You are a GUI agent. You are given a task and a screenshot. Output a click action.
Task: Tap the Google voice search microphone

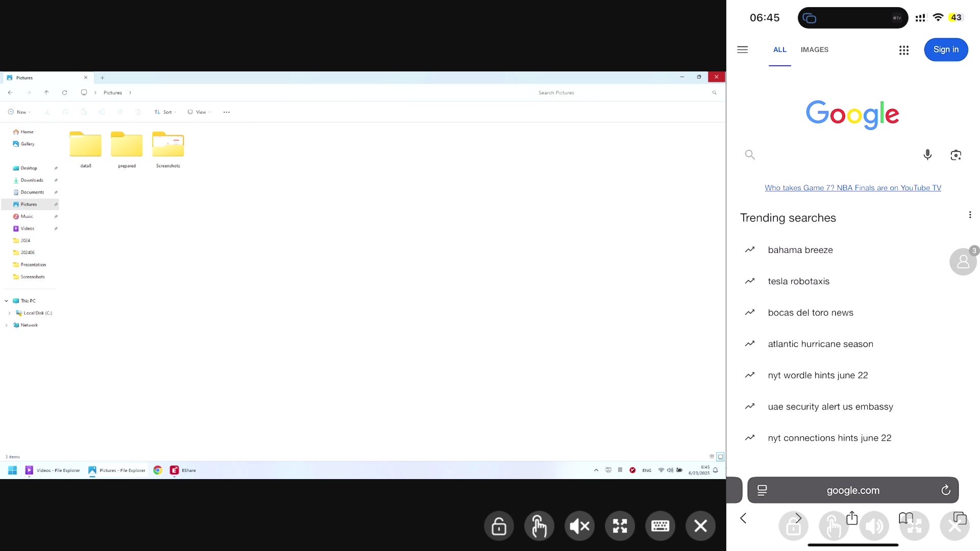pos(927,155)
